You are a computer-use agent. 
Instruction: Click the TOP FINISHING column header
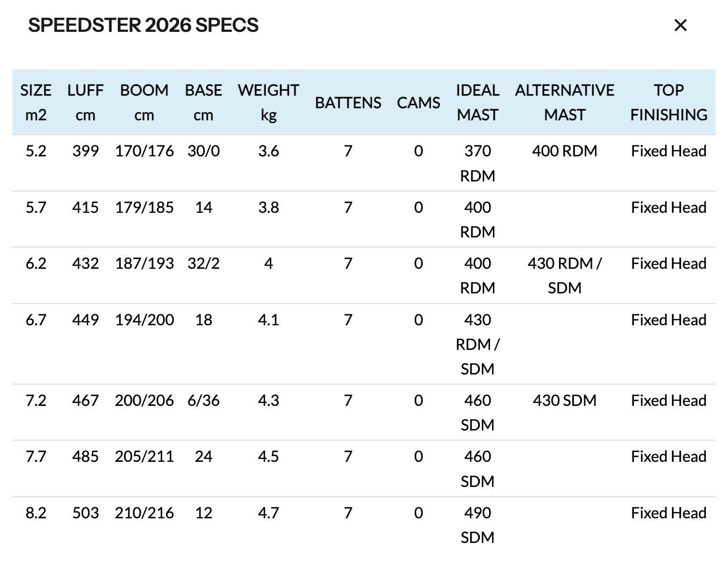tap(669, 102)
